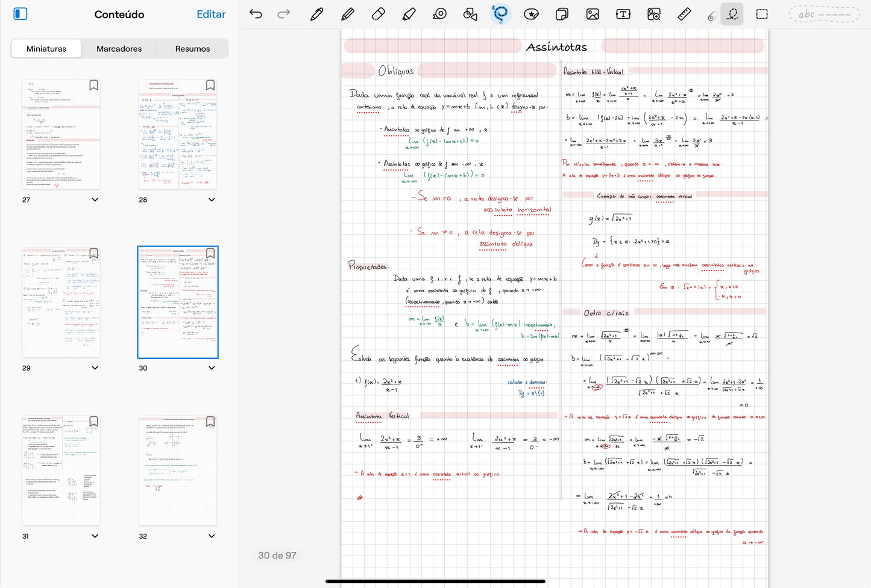Toggle the sidebar panel icon

tap(20, 14)
